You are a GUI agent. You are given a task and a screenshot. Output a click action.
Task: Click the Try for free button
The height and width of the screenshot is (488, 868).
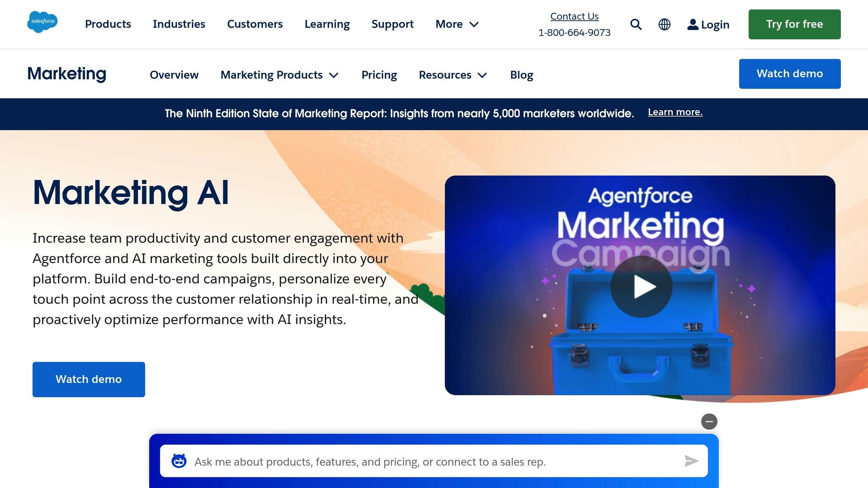[x=795, y=24]
